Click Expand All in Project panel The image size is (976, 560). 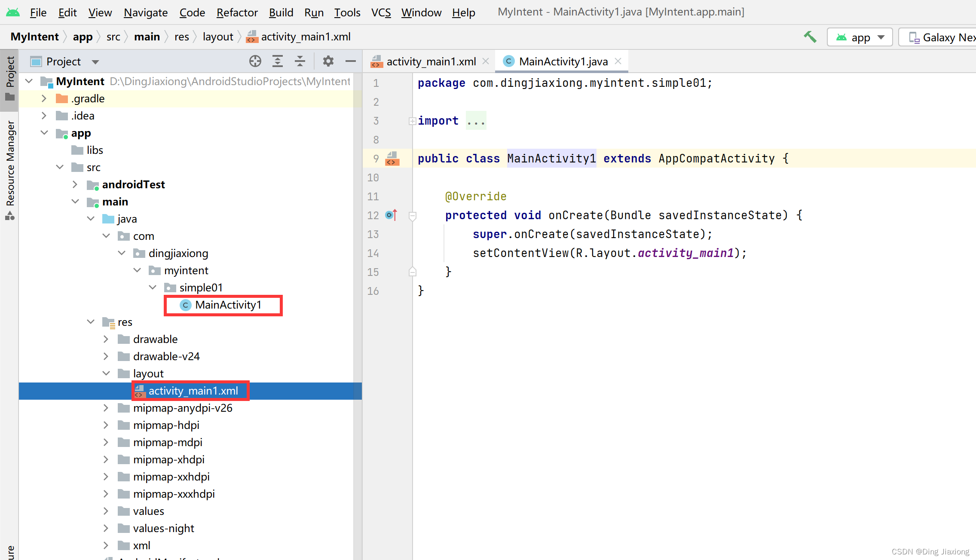278,61
